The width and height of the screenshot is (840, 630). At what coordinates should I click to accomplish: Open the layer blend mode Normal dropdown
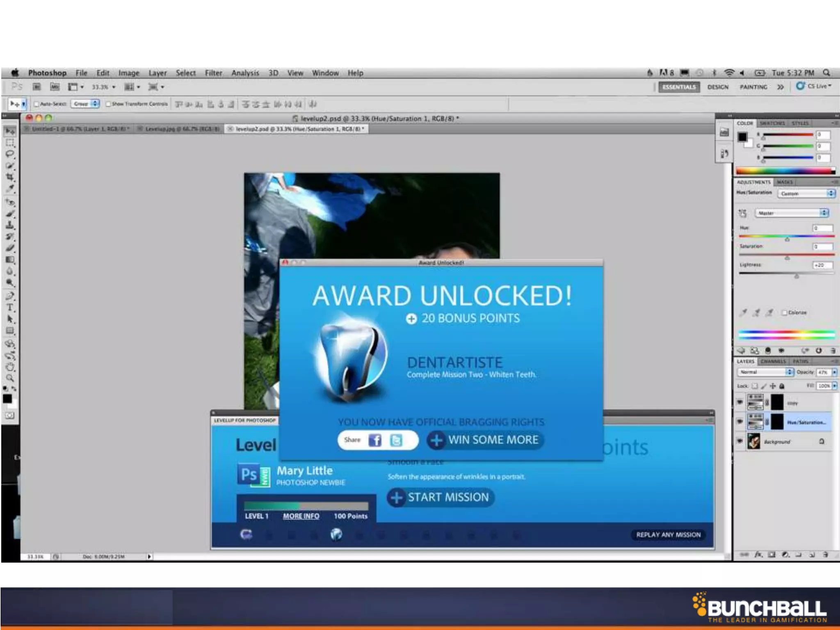pos(765,372)
